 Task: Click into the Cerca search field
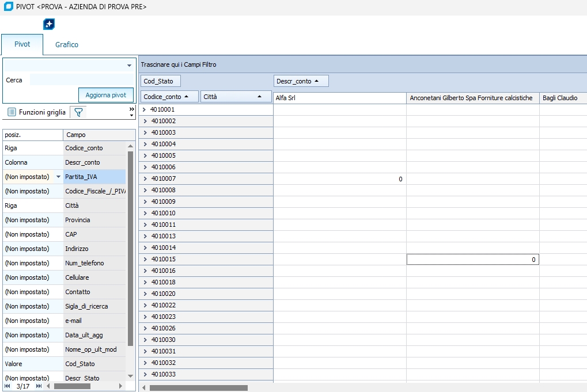(x=81, y=80)
